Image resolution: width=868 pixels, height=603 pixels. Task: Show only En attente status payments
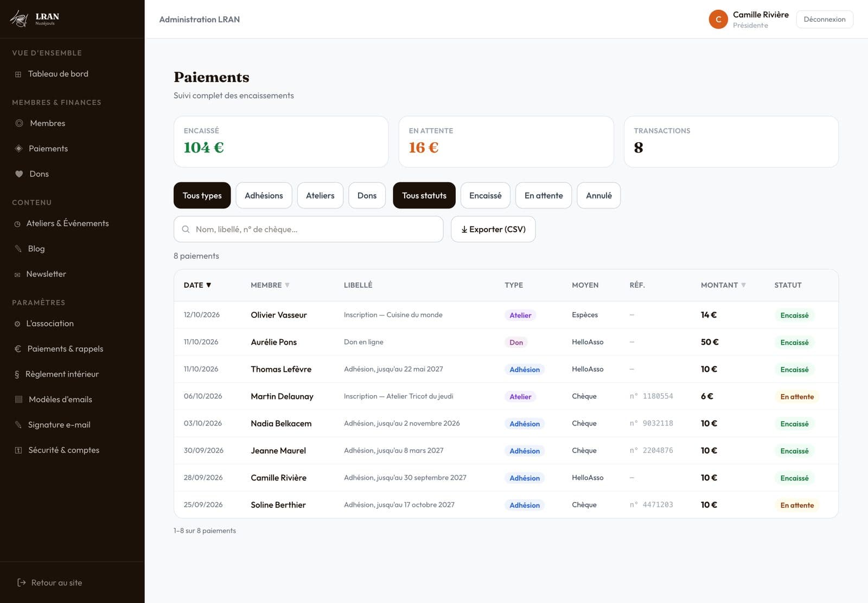pyautogui.click(x=544, y=195)
